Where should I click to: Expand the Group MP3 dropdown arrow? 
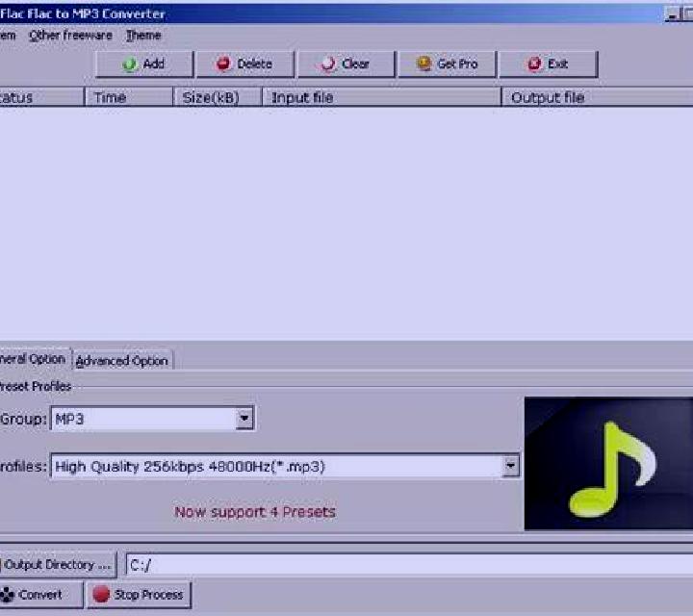(x=244, y=418)
